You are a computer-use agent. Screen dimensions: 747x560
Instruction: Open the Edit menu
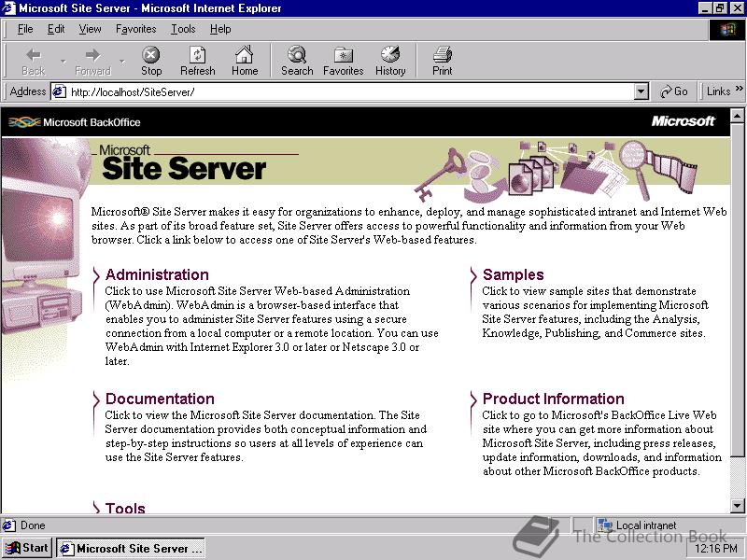[56, 29]
